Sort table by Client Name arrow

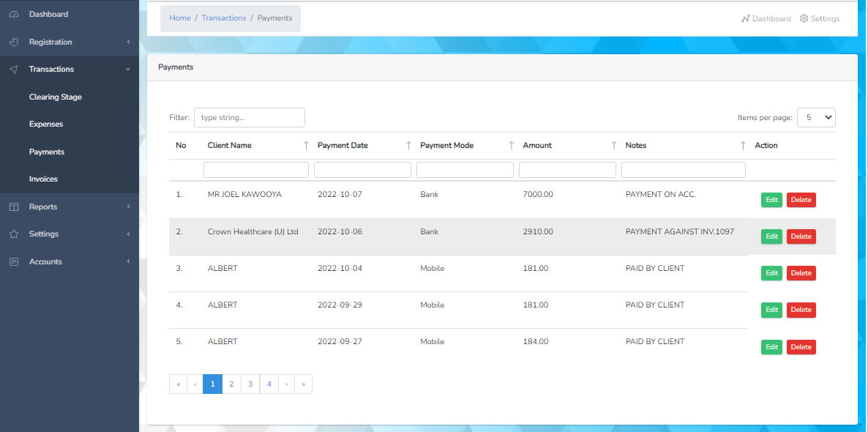[x=306, y=146]
